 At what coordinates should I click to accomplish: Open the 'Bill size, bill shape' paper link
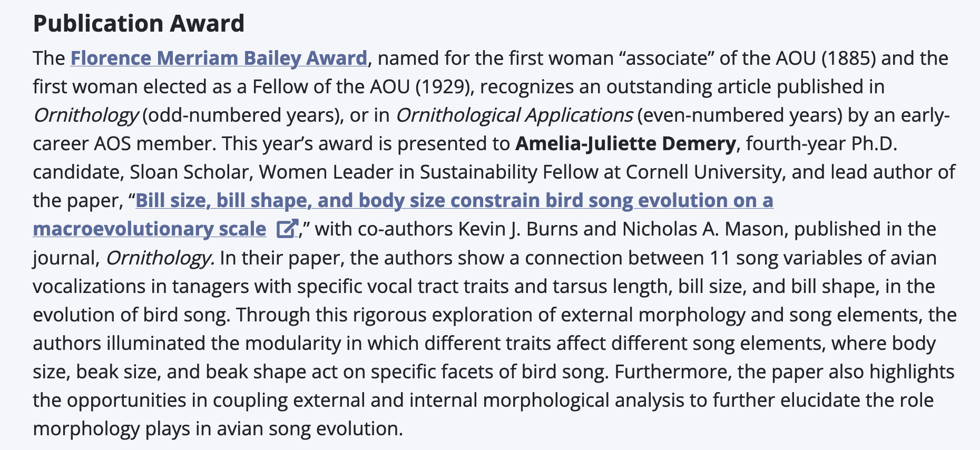tap(454, 201)
